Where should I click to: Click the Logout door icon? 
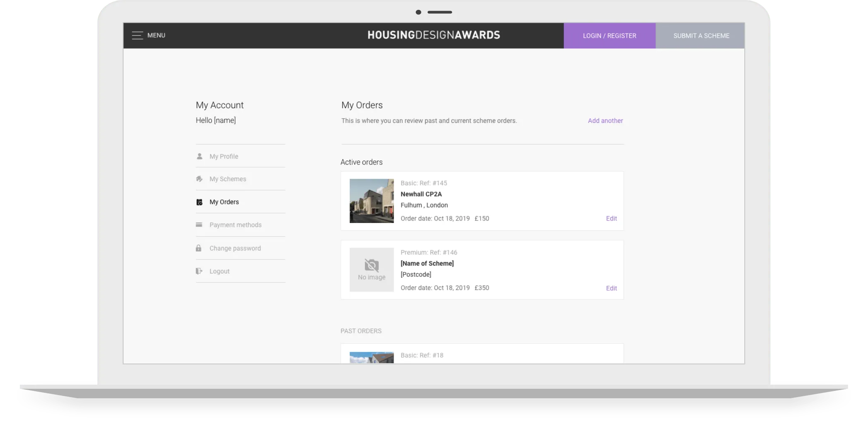tap(199, 271)
